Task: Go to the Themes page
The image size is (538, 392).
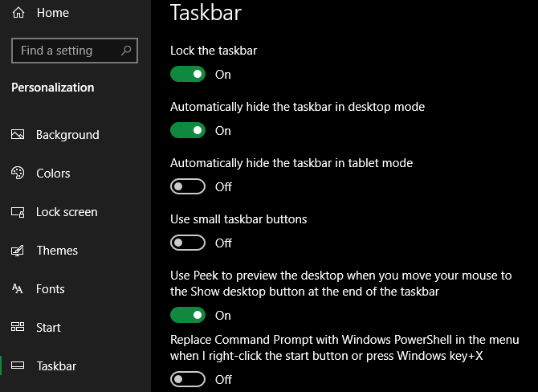Action: tap(57, 251)
